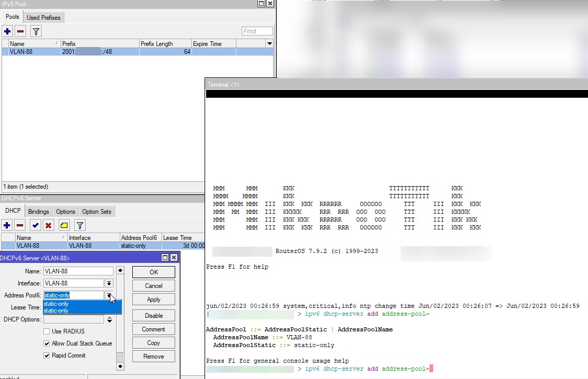Screen dimensions: 588x379
Task: Open filter in DHCPv6 Server toolbar
Action: pyautogui.click(x=80, y=225)
